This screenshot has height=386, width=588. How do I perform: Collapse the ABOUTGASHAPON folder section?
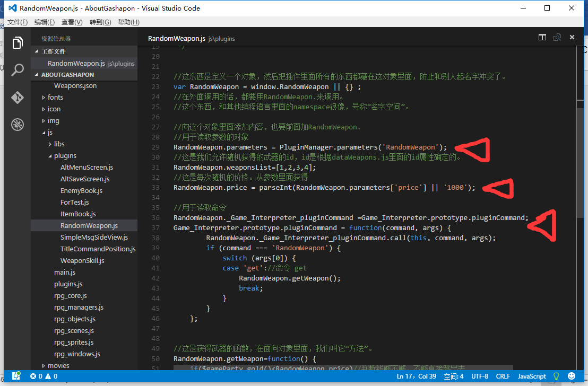37,75
